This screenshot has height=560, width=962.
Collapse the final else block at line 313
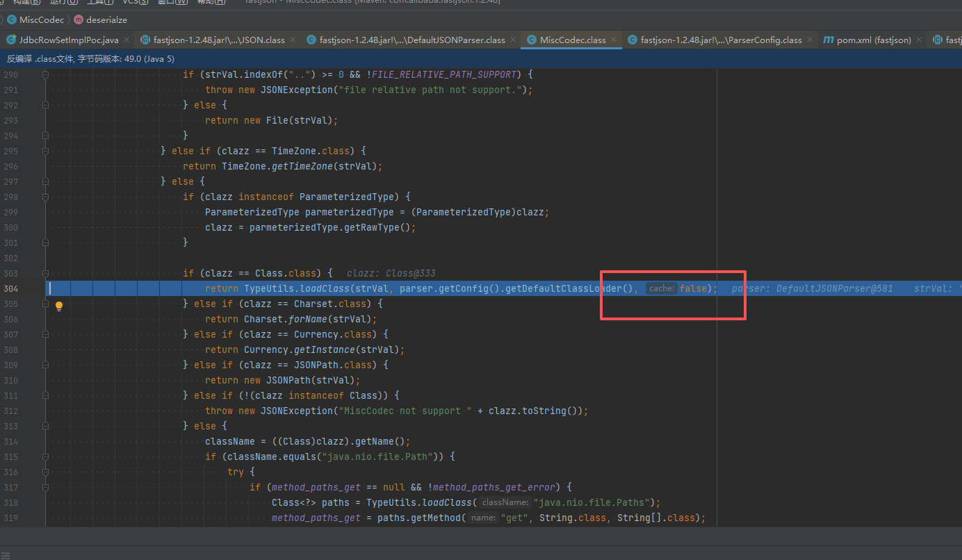(x=45, y=426)
